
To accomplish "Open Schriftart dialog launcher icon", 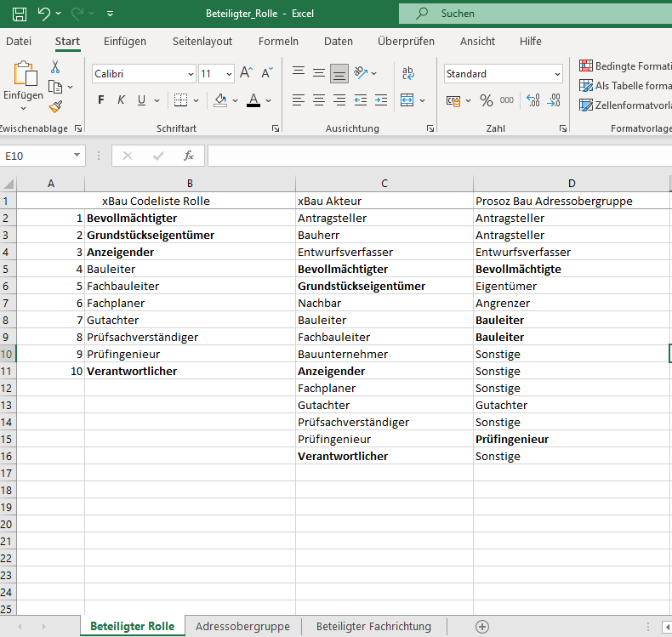I will (276, 128).
